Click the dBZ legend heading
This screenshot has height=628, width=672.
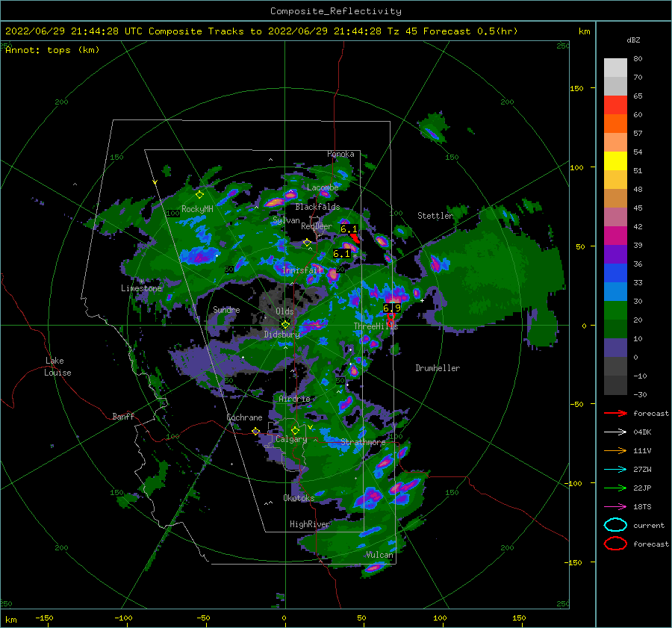(633, 40)
